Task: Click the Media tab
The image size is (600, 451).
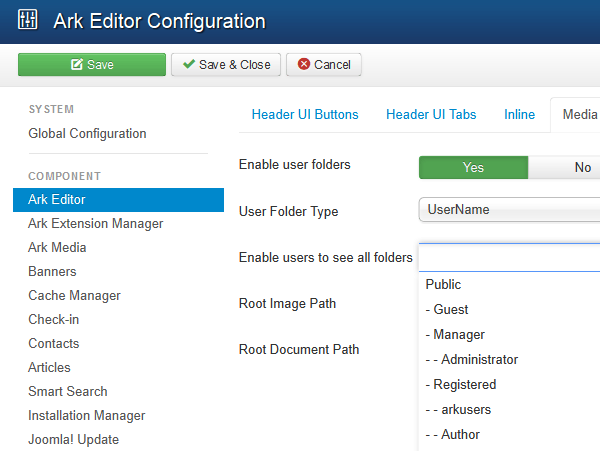Action: pyautogui.click(x=579, y=115)
